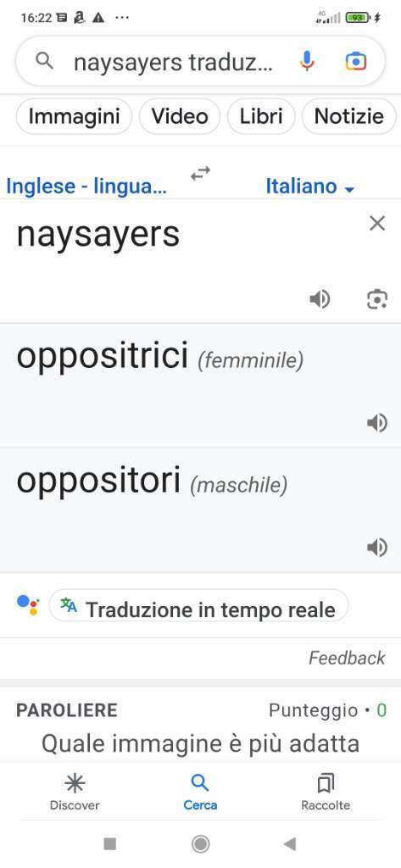The image size is (401, 868).
Task: Switch to Video results tab
Action: tap(180, 116)
